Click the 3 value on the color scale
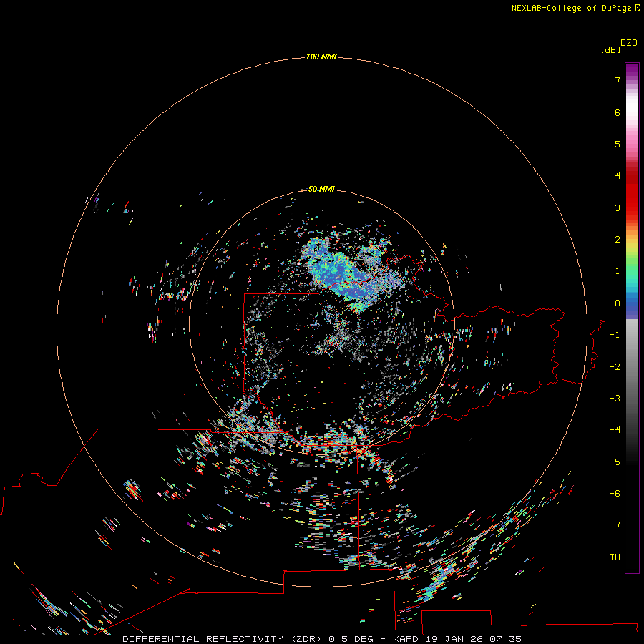 618,208
